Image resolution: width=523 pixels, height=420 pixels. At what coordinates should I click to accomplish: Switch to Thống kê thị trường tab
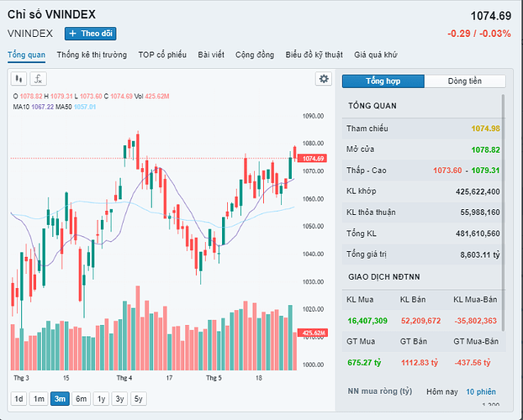click(92, 55)
